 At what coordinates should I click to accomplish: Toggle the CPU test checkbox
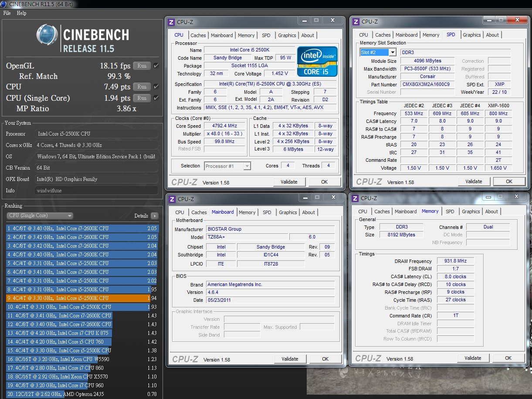tap(156, 86)
